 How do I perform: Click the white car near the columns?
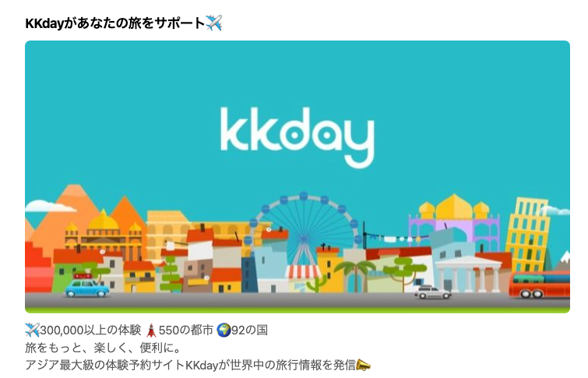tap(432, 292)
